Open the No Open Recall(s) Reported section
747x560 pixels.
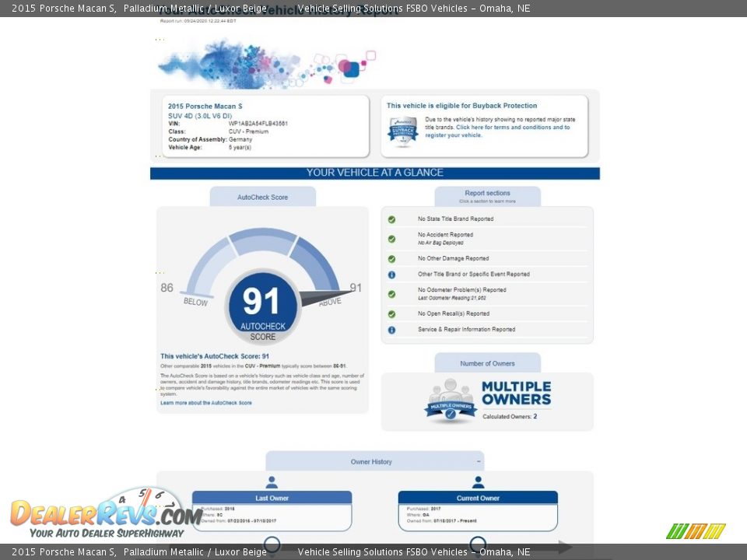[x=454, y=313]
